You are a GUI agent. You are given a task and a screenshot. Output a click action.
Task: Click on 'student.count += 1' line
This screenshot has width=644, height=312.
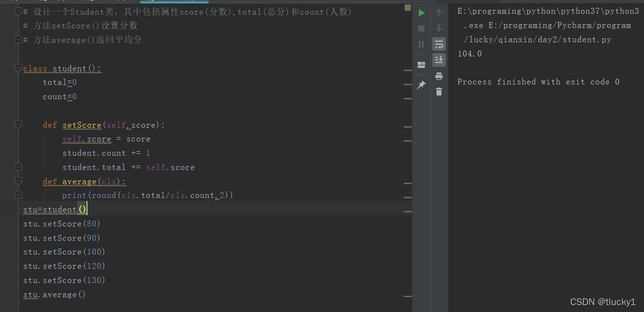pyautogui.click(x=106, y=153)
